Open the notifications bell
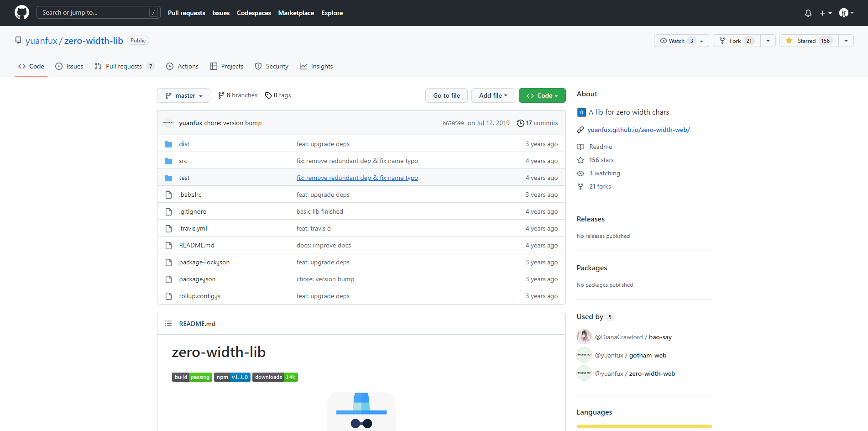Viewport: 868px width, 431px height. [808, 13]
